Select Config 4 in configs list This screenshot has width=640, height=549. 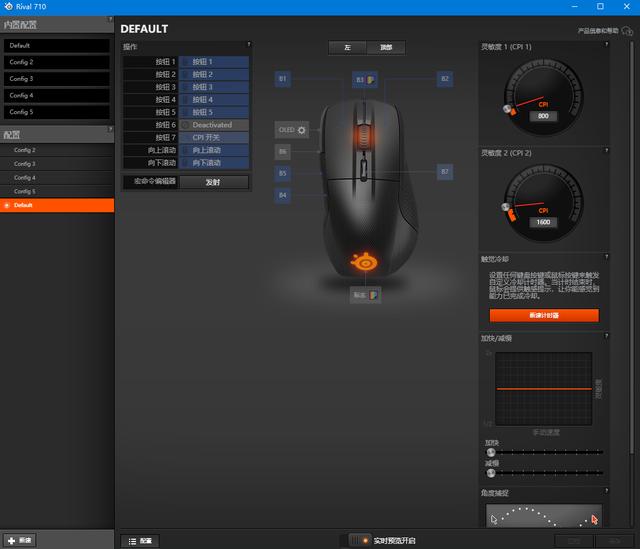57,178
